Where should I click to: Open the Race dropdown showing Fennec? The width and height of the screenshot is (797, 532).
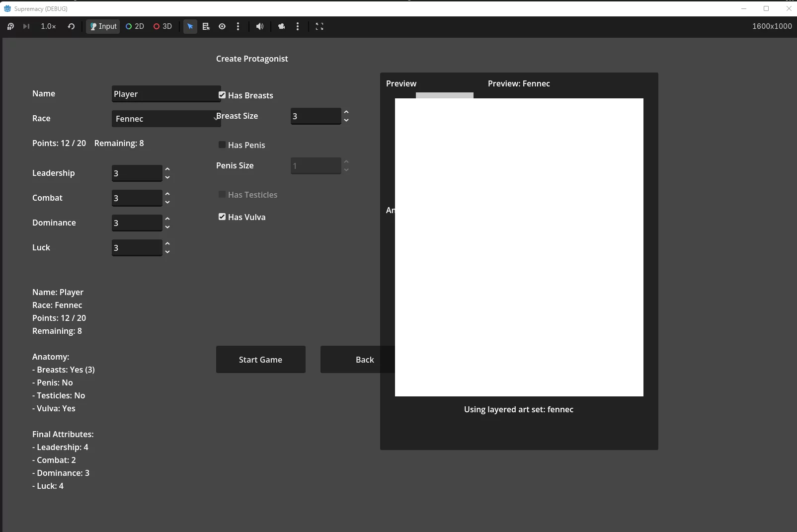pyautogui.click(x=166, y=119)
